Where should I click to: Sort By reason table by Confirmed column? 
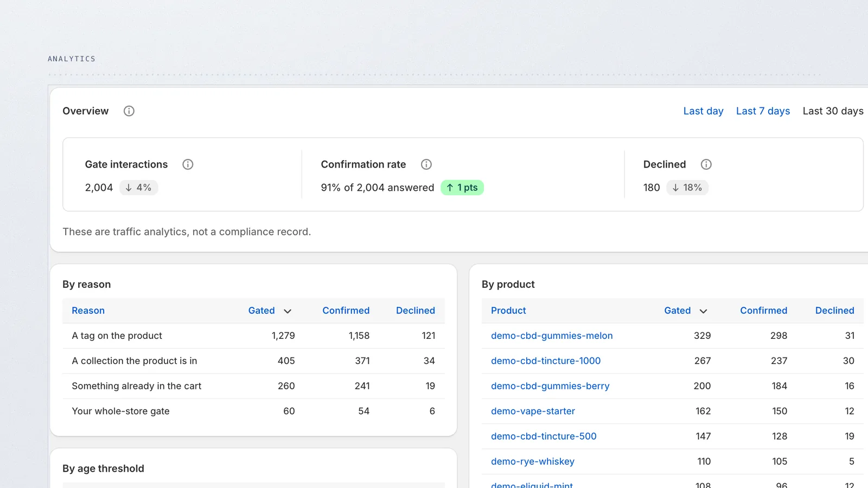346,311
